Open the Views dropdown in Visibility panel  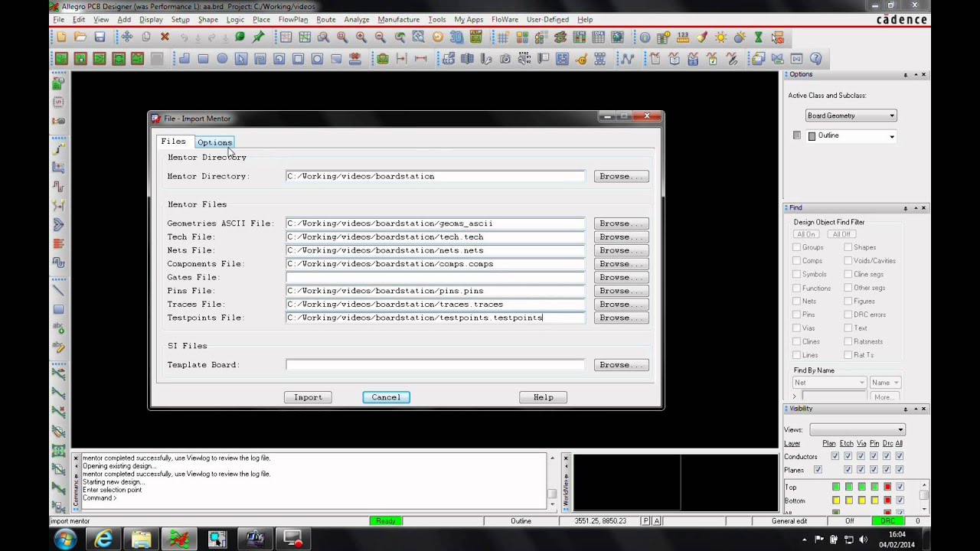857,429
